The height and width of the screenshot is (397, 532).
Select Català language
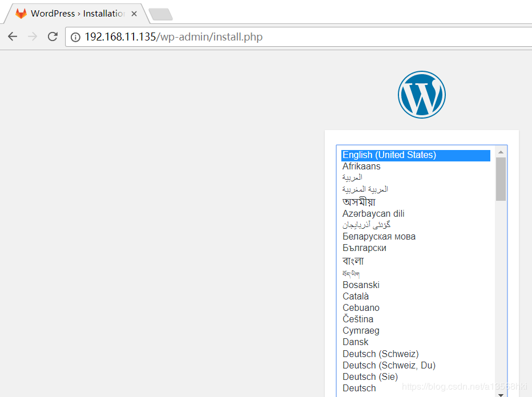point(416,296)
